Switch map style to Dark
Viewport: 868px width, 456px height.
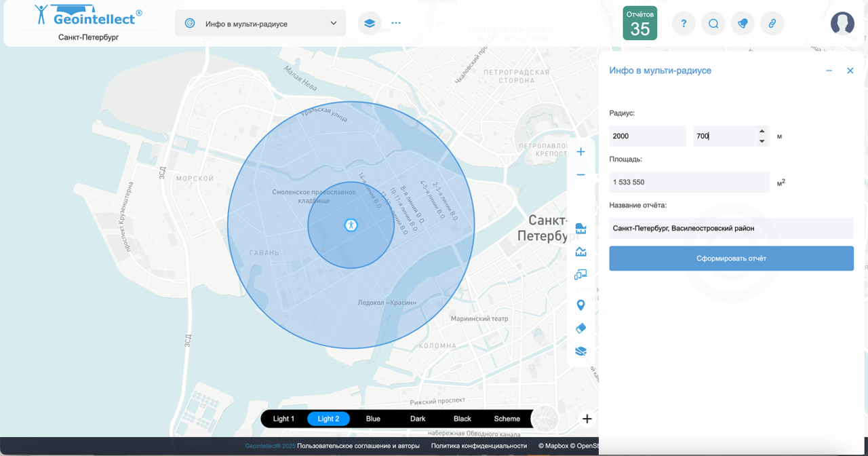point(418,419)
